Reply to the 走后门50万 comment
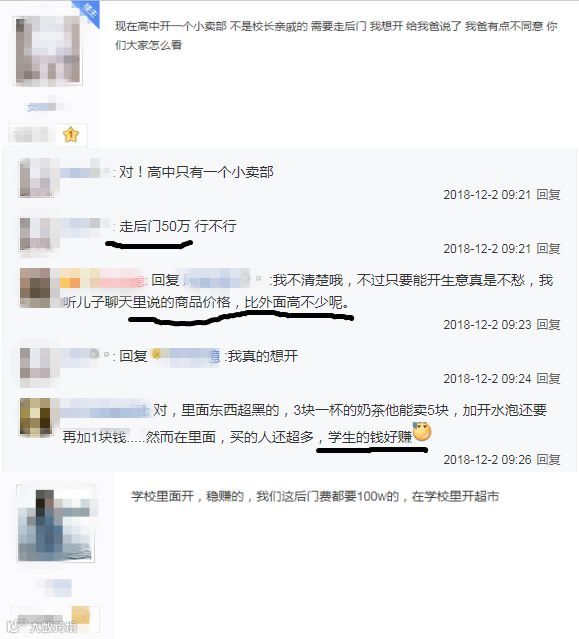Viewport: 579px width, 639px height. 548,249
